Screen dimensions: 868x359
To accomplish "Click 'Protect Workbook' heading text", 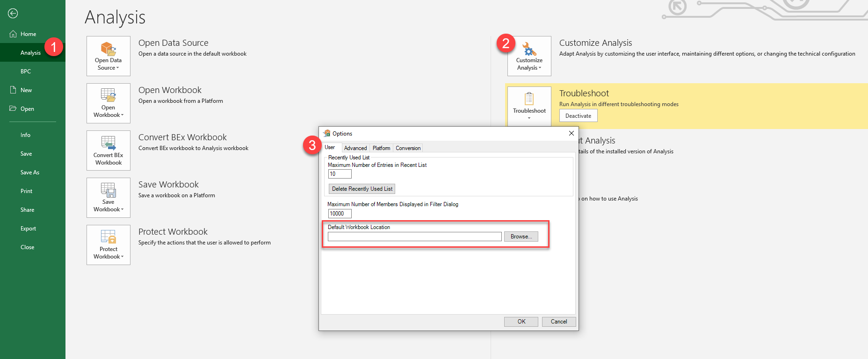I will (x=173, y=232).
